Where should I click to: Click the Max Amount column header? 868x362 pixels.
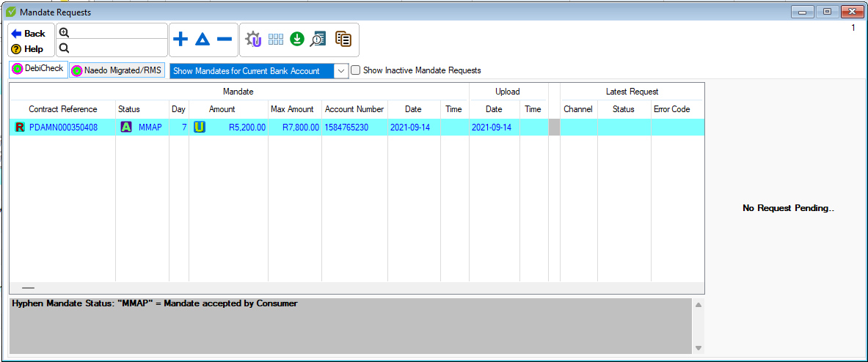point(292,109)
